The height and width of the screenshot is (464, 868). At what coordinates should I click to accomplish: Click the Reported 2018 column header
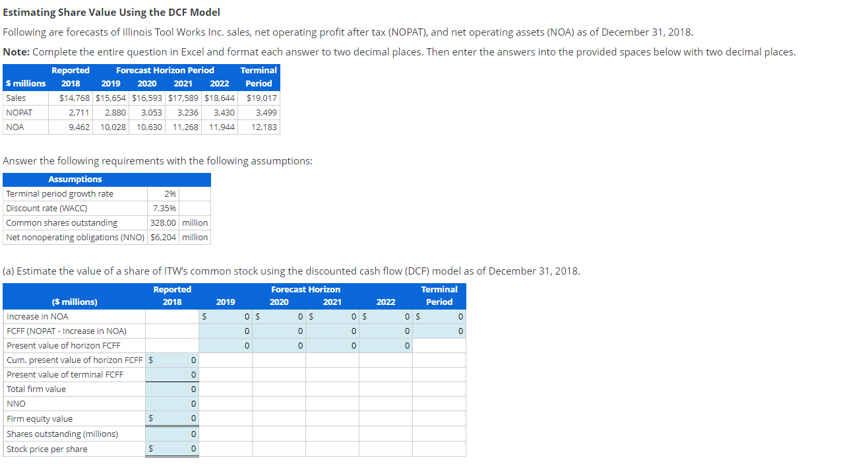(x=71, y=77)
